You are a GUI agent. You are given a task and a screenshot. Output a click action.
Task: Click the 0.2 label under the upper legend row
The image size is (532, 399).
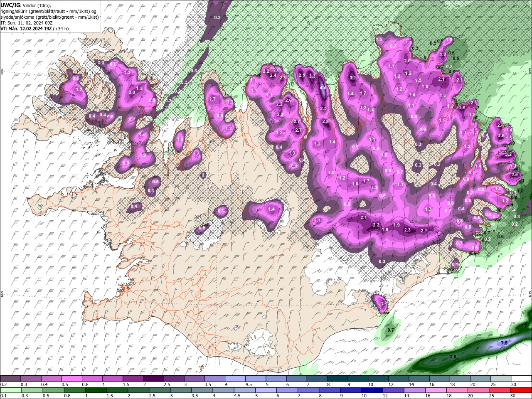coord(3,384)
